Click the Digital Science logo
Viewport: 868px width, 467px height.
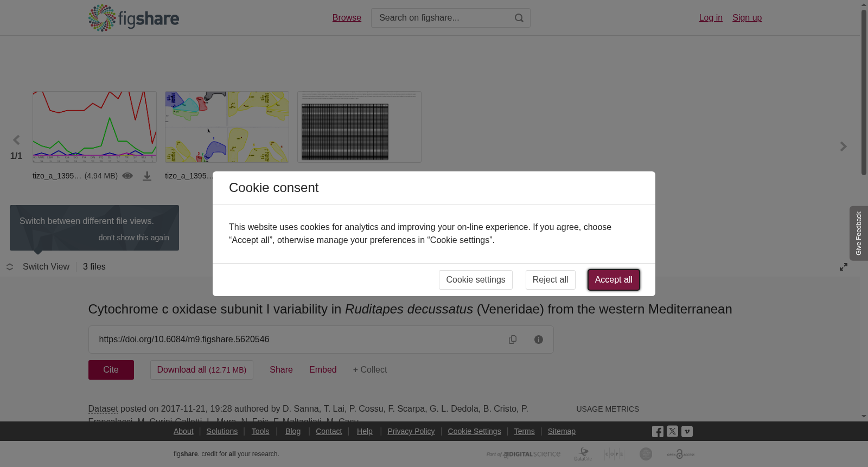point(524,454)
